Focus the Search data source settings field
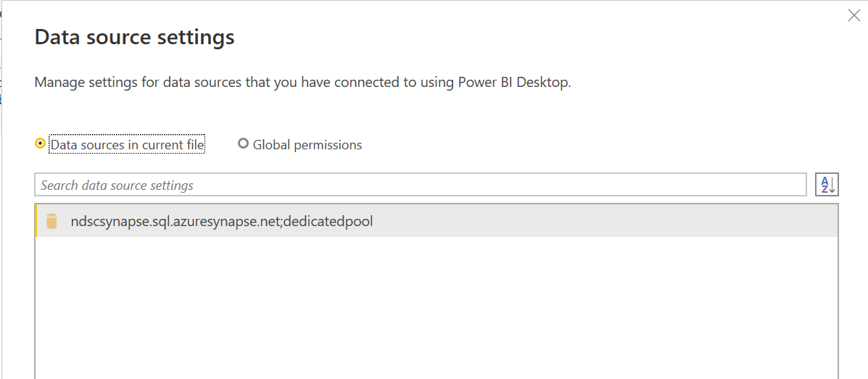The width and height of the screenshot is (868, 379). [x=421, y=185]
